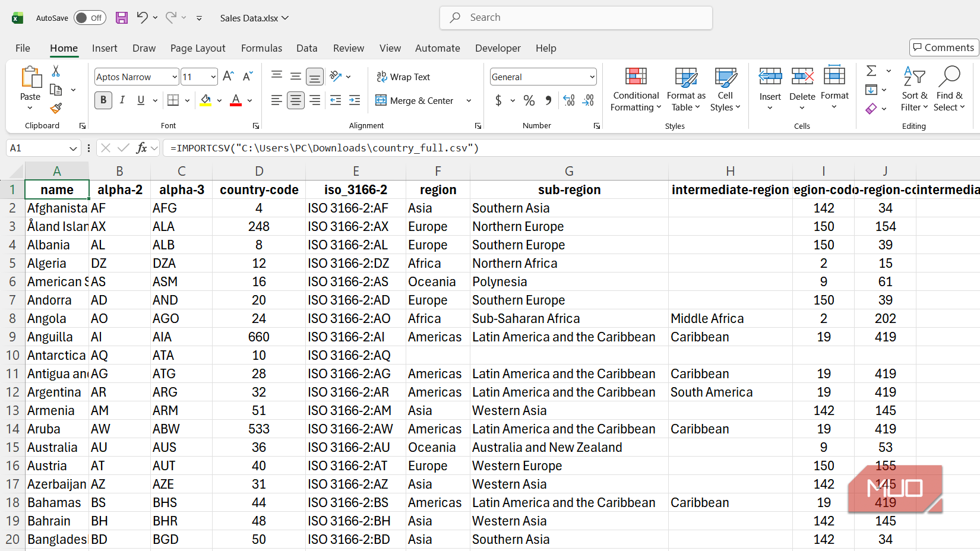Toggle bottom align button

click(x=315, y=77)
